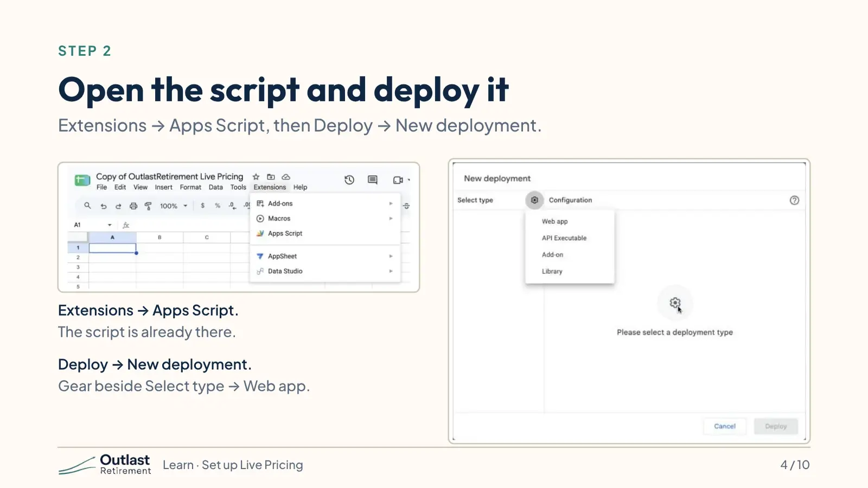Apply percent format icon
This screenshot has height=488, width=868.
click(218, 206)
